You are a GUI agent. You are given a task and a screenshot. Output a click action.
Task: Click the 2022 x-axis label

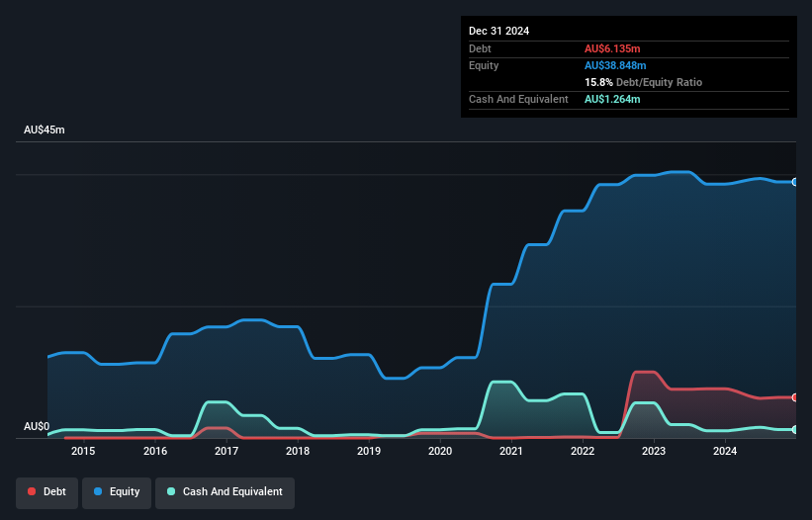point(583,451)
